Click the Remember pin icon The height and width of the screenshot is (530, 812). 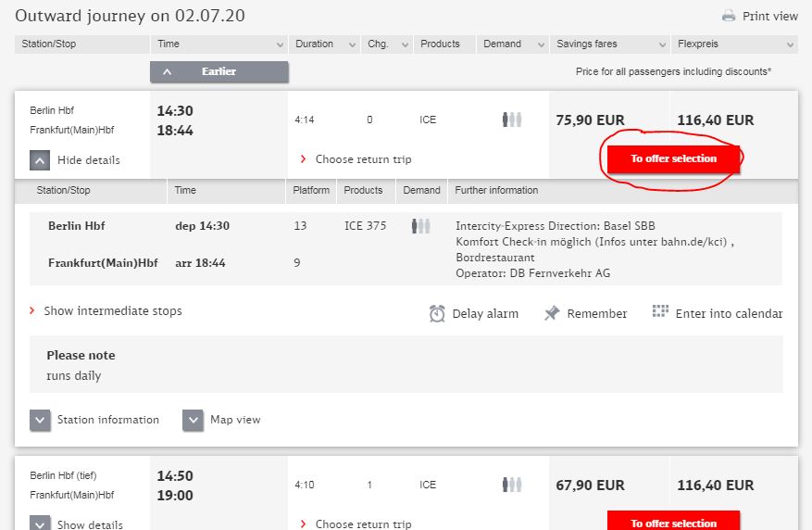click(x=552, y=313)
